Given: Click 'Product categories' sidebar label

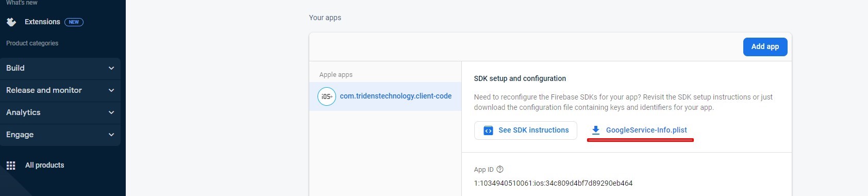Looking at the screenshot, I should (x=32, y=43).
